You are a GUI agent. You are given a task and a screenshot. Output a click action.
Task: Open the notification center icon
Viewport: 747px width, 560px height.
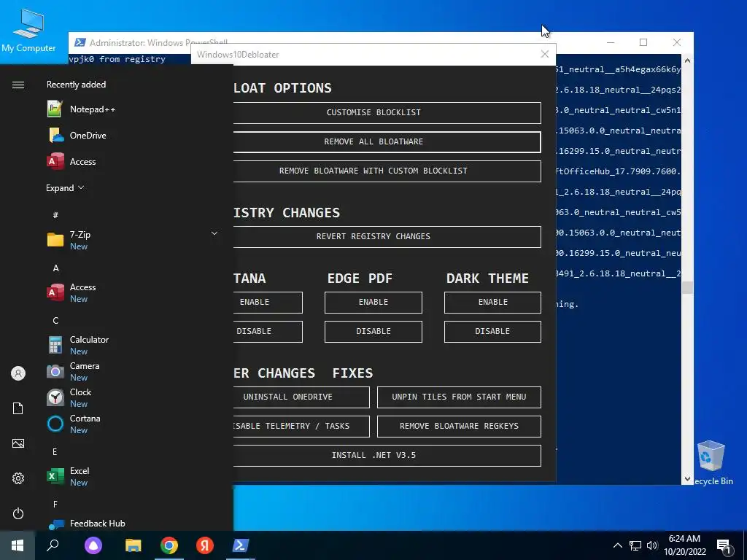[x=724, y=546]
